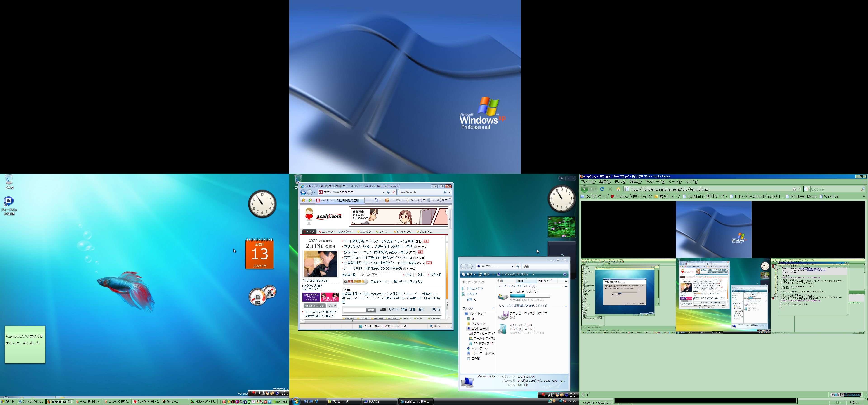Click Live Search magnifier icon in IE

445,192
